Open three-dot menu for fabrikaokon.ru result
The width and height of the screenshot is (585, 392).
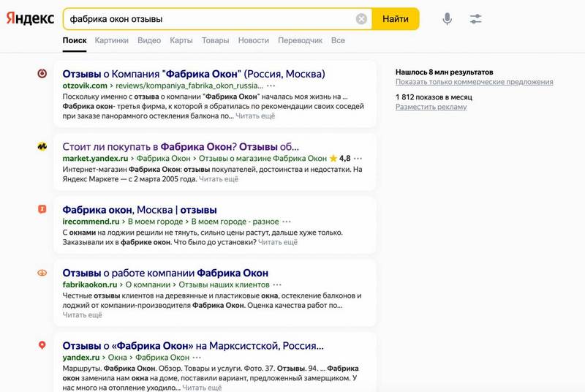(277, 284)
